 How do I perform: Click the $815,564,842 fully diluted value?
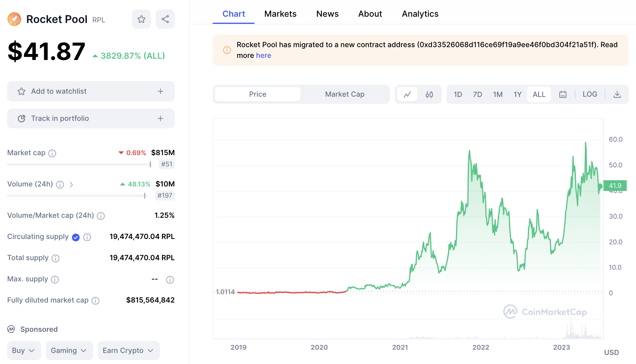pyautogui.click(x=150, y=300)
